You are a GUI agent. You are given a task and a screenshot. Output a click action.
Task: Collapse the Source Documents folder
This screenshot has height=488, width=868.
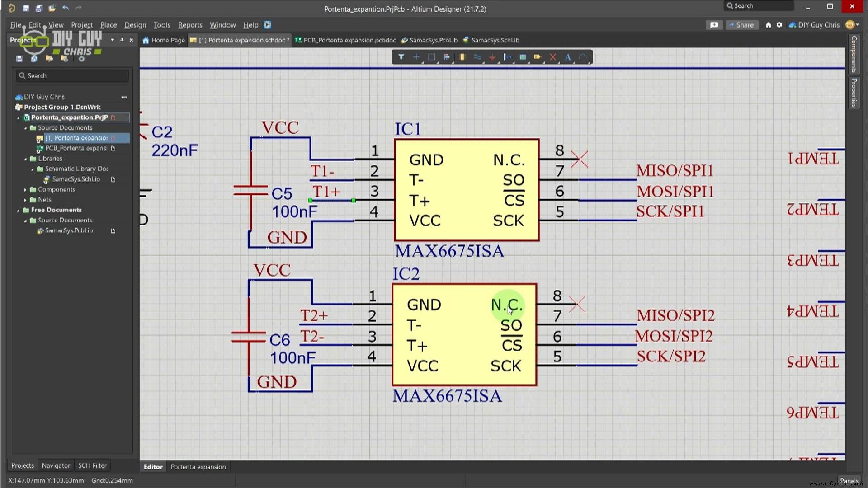(26, 128)
